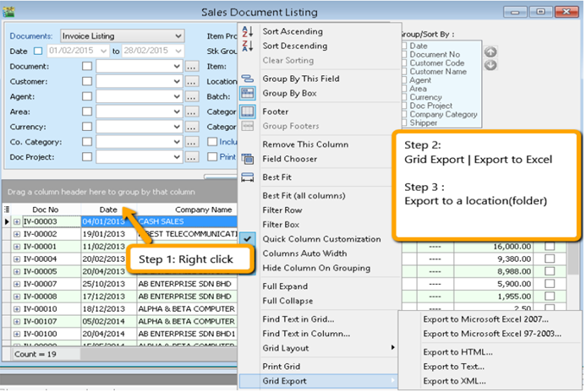Move sort field down with arrow button

pos(490,65)
